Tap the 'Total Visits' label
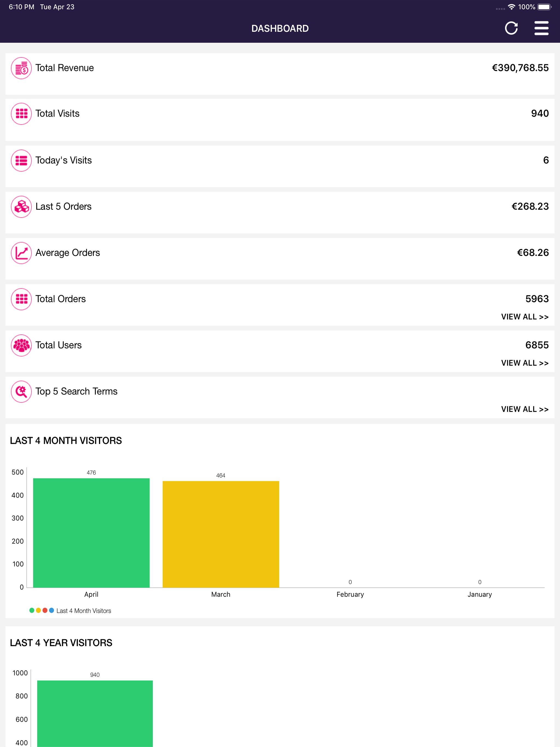 point(57,113)
